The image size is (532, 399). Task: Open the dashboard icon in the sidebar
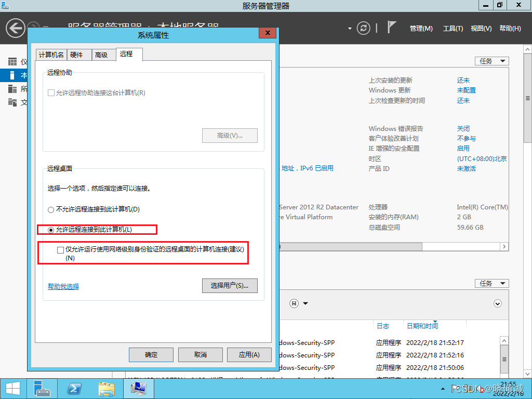tap(12, 62)
